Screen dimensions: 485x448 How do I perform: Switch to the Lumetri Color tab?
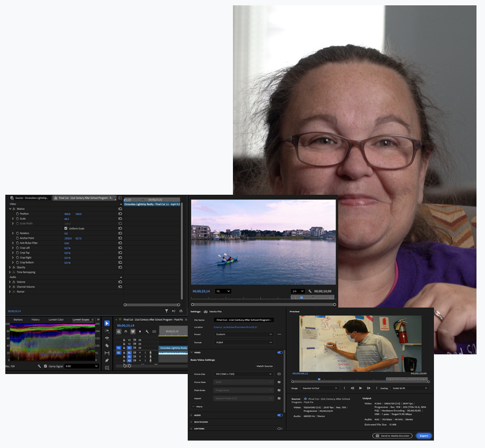56,320
